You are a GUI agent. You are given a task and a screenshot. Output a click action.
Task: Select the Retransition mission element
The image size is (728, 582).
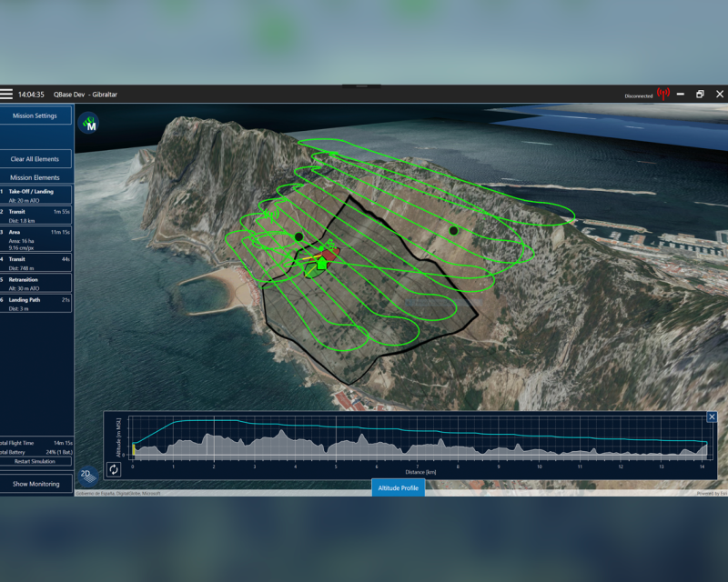(35, 284)
